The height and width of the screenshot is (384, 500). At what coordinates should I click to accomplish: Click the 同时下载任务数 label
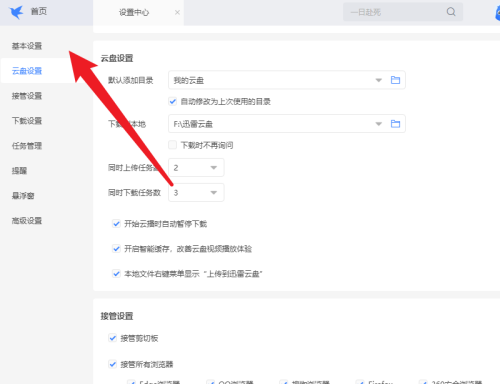coord(134,193)
